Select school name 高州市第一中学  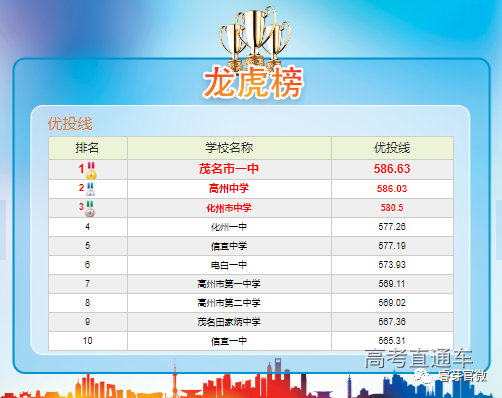click(x=229, y=284)
